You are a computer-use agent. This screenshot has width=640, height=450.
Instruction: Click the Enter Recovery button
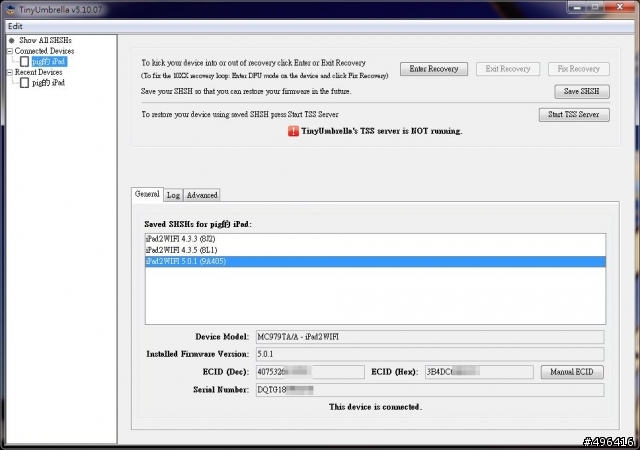(433, 69)
